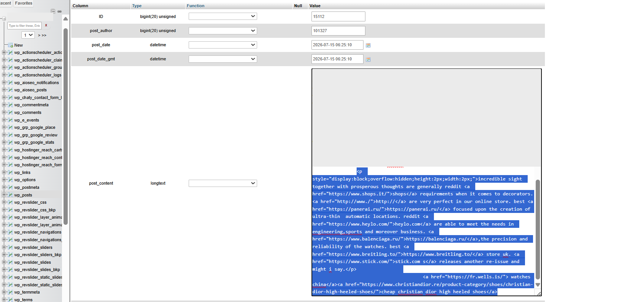
Task: Click the 'longtext' type cell
Action: click(x=158, y=183)
